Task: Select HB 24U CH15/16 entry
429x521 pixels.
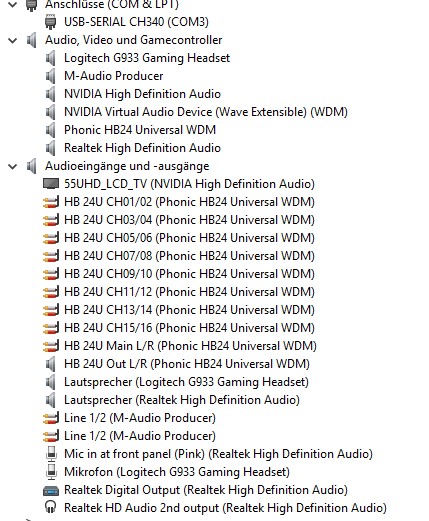Action: pos(189,328)
